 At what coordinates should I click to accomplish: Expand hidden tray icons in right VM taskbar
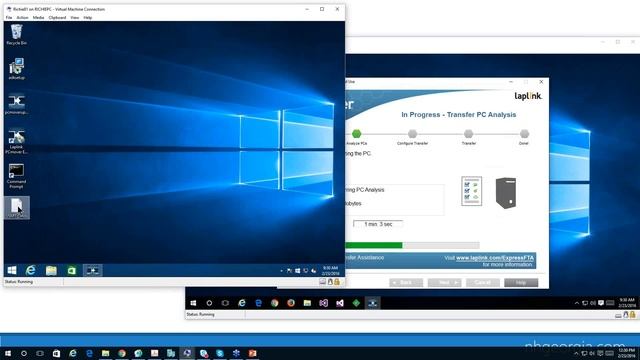click(576, 303)
